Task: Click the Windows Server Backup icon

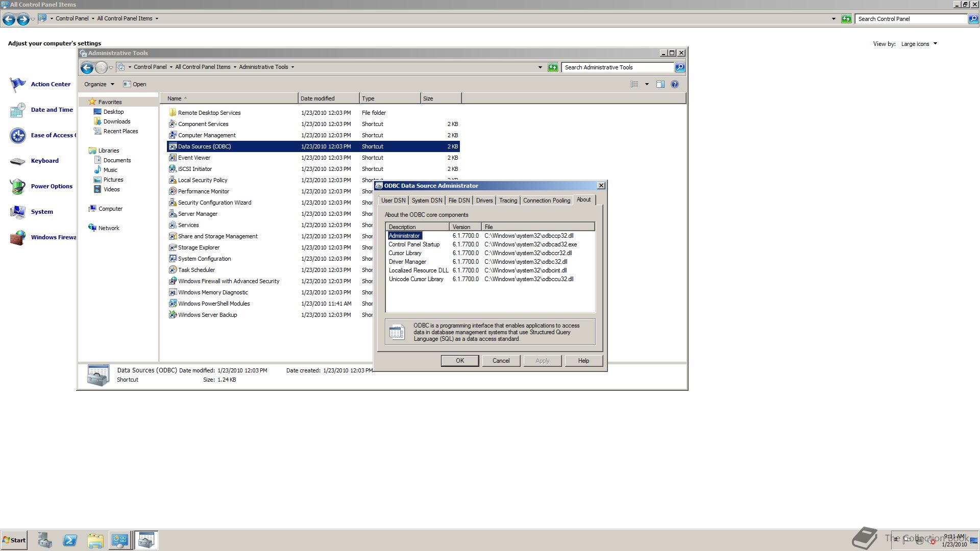Action: tap(173, 315)
